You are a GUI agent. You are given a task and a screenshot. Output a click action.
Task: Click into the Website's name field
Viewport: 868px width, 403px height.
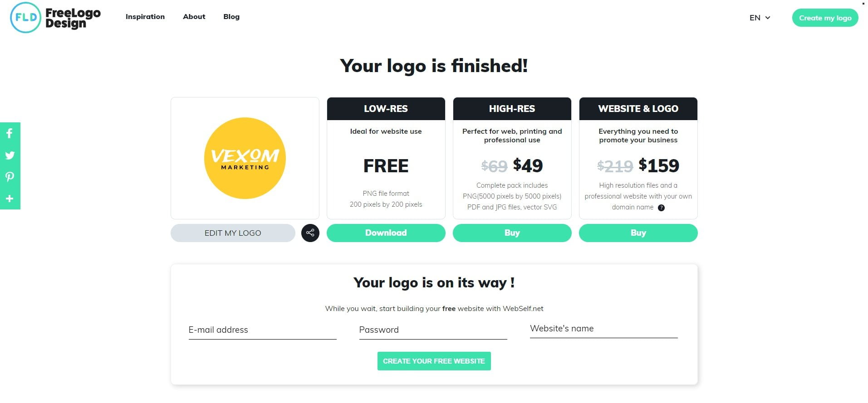(x=603, y=329)
